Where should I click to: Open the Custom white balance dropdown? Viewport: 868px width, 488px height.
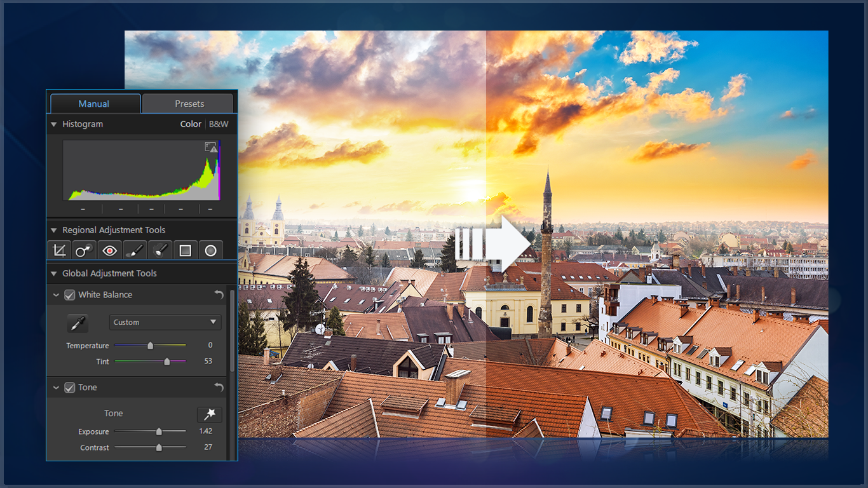point(165,322)
